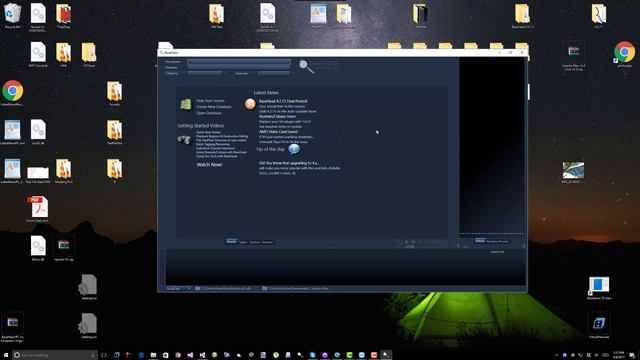Select the Recycle Bin desktop icon
Viewport: 640px width, 360px height.
click(12, 16)
